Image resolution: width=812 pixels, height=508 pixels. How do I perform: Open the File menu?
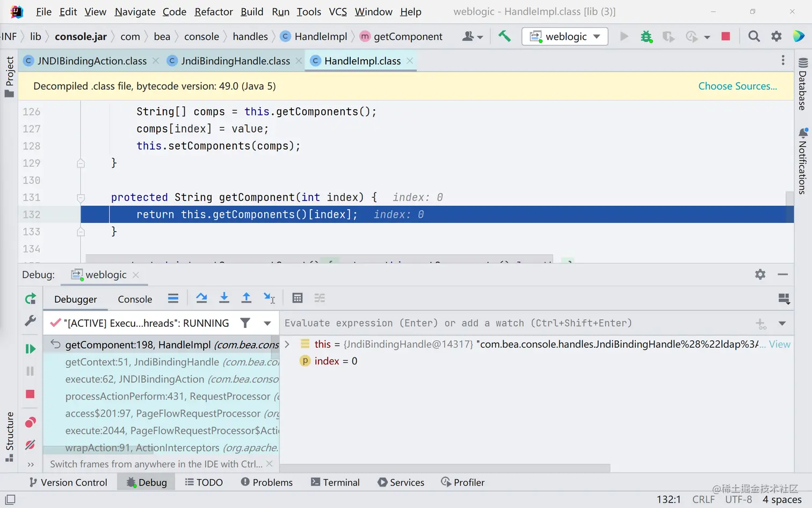click(44, 11)
